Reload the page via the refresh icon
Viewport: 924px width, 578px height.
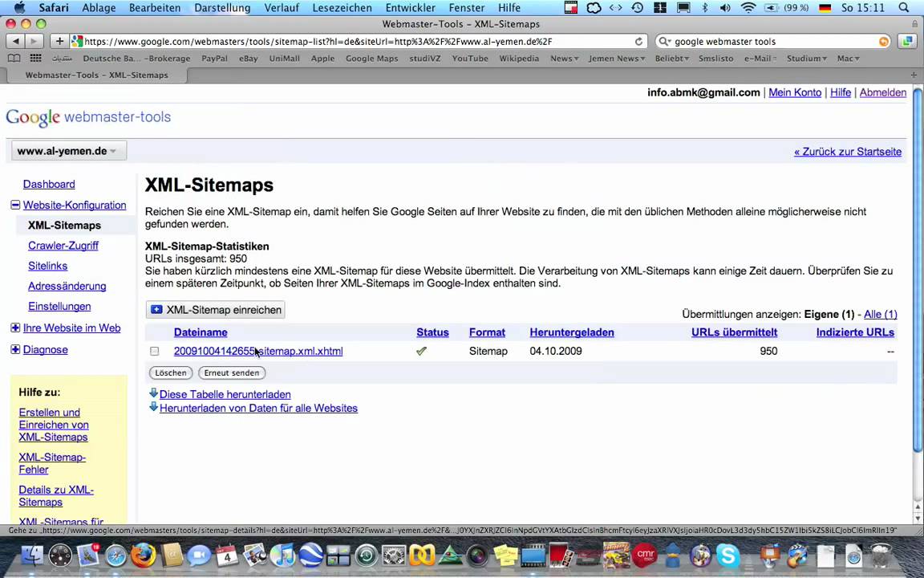pyautogui.click(x=638, y=42)
